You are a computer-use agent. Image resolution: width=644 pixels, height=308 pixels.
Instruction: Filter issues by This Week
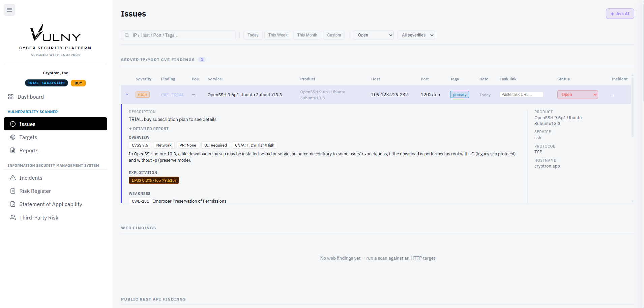pyautogui.click(x=278, y=35)
